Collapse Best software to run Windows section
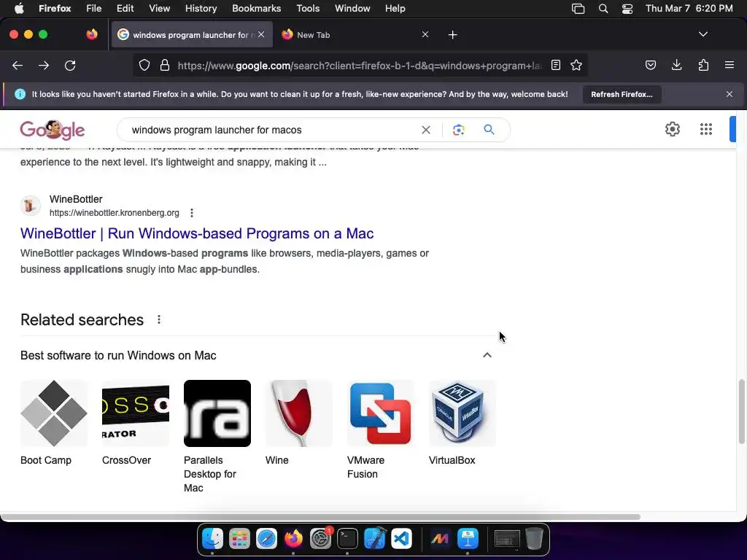The image size is (747, 560). [487, 355]
